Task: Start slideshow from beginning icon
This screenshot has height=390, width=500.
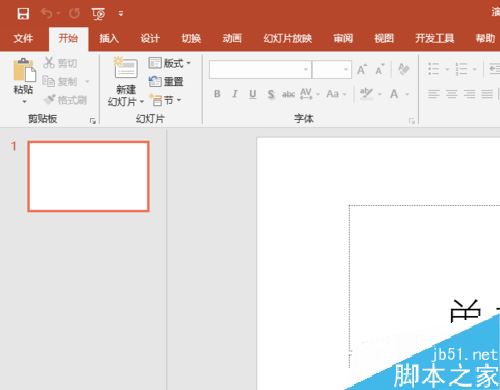Action: tap(98, 14)
